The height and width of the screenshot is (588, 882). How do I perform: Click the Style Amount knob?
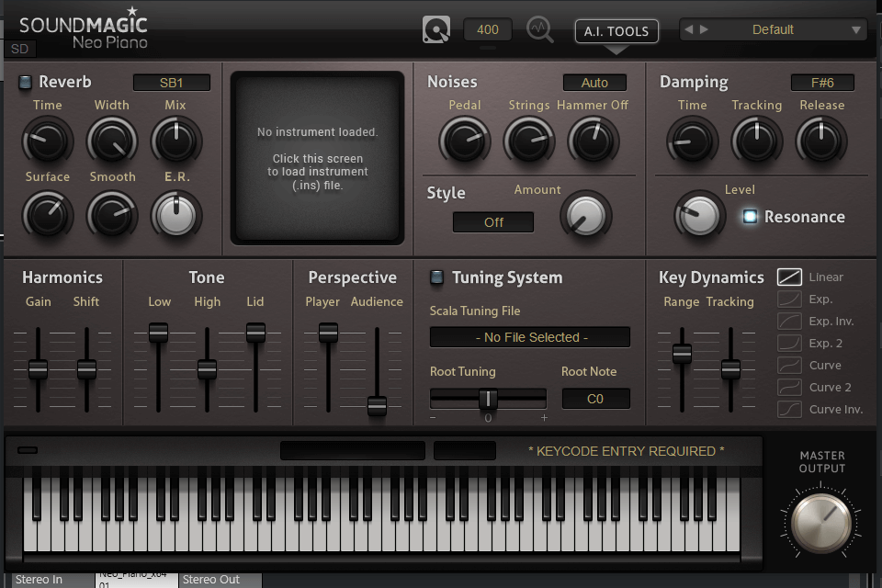(585, 216)
